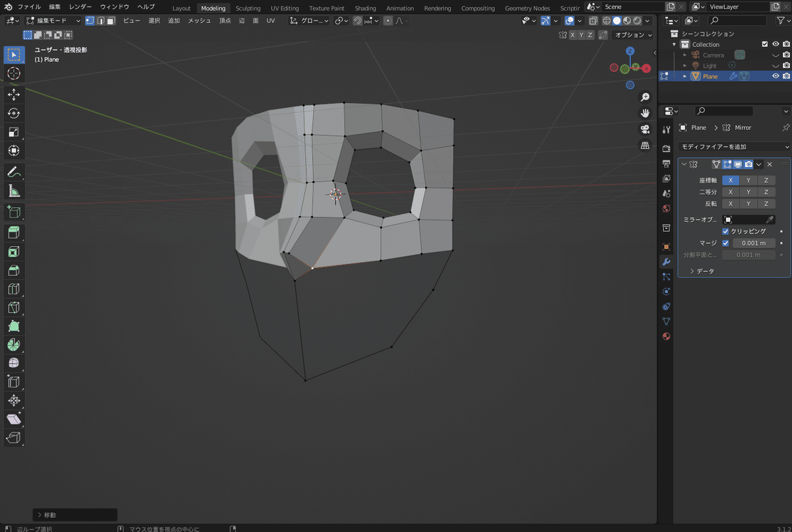Open the ファイル menu
Screen dimensions: 792x532
click(x=29, y=7)
